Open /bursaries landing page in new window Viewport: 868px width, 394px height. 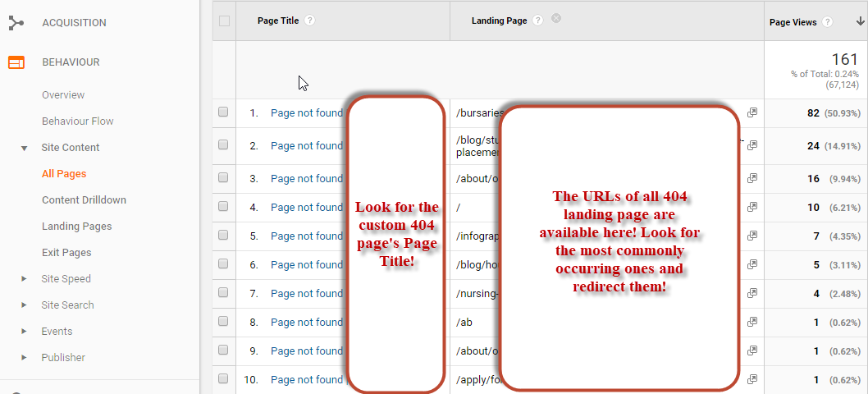click(x=752, y=113)
